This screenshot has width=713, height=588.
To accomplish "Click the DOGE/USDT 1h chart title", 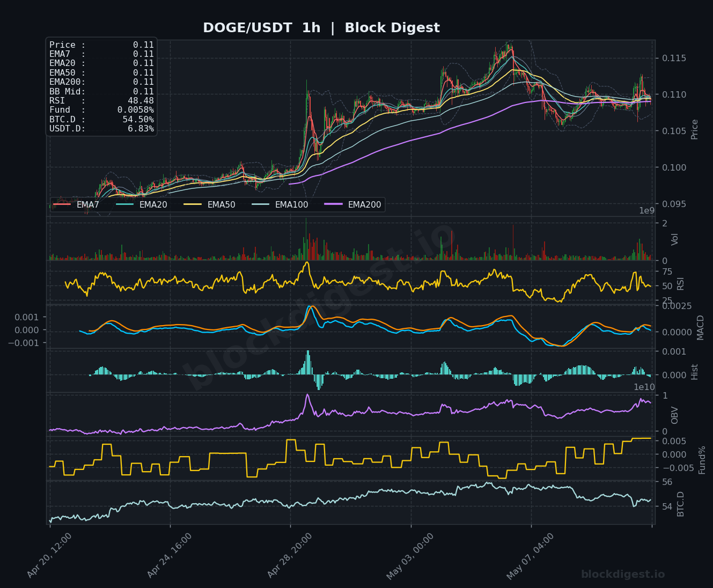I will tap(321, 28).
